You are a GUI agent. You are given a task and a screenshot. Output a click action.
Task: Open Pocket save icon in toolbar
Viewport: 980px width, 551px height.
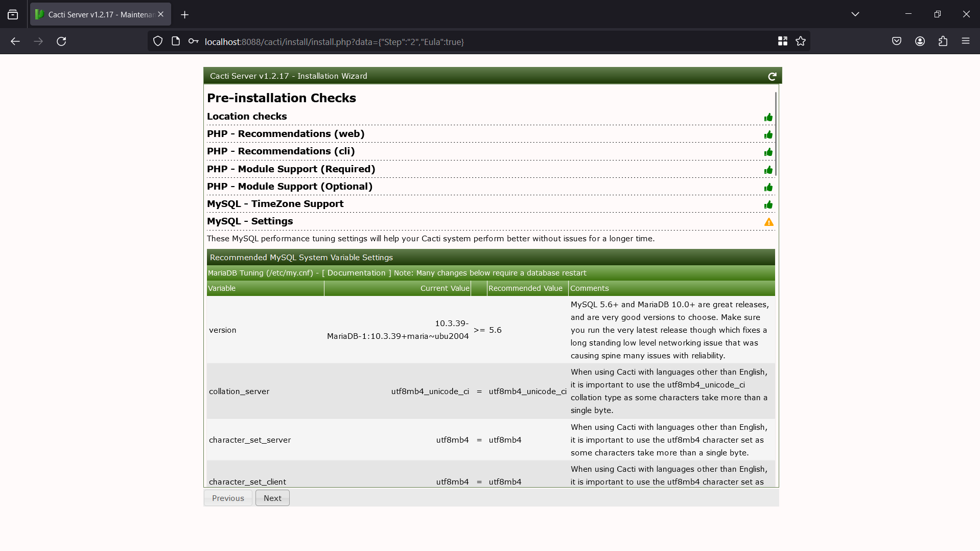(897, 41)
